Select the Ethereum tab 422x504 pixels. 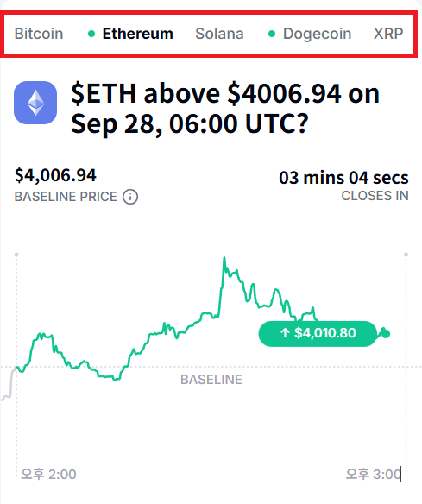[x=137, y=34]
